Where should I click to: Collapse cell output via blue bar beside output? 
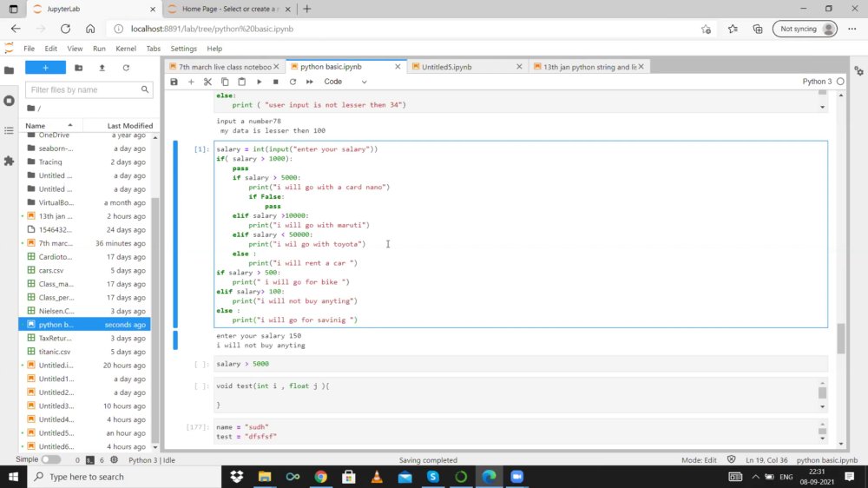[x=175, y=340]
